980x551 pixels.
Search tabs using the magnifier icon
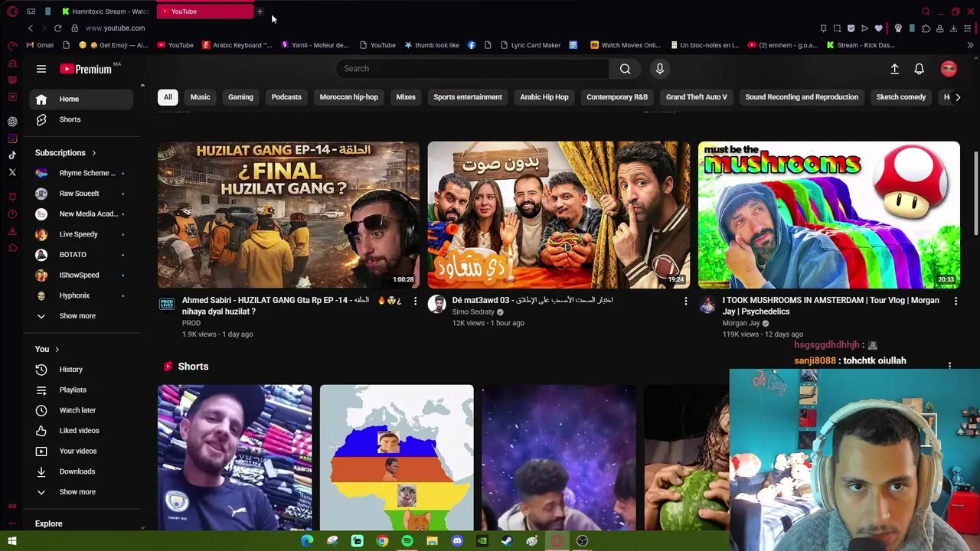point(926,11)
